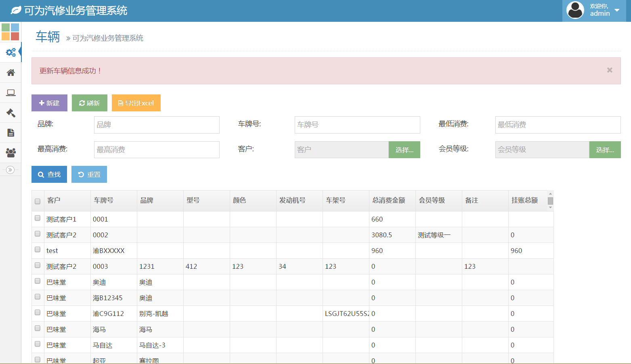Click the colored squares logo icon
This screenshot has width=631, height=364.
point(10,32)
